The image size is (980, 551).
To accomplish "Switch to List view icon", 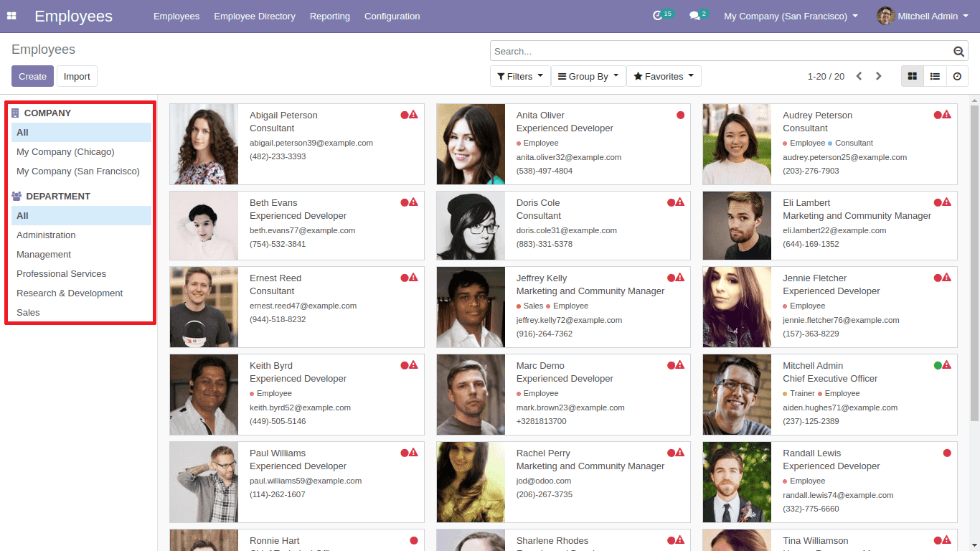I will pos(935,76).
